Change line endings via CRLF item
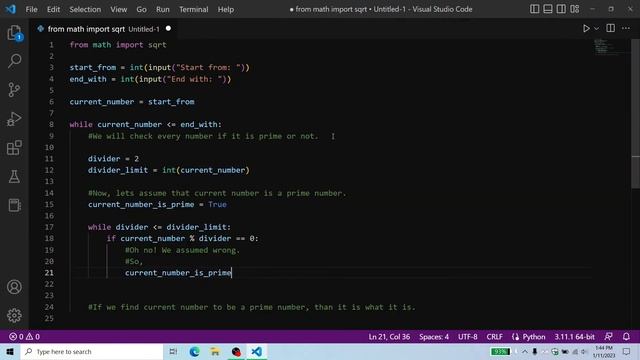The image size is (640, 360). coord(494,337)
